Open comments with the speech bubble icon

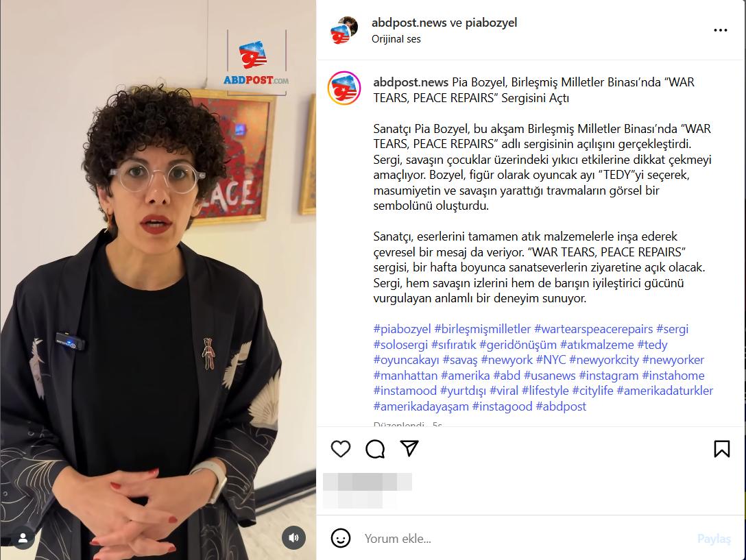click(375, 449)
